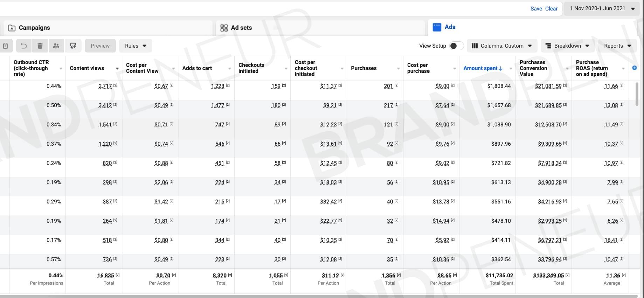Open the Checkouts initiated column menu arrow

pyautogui.click(x=286, y=68)
